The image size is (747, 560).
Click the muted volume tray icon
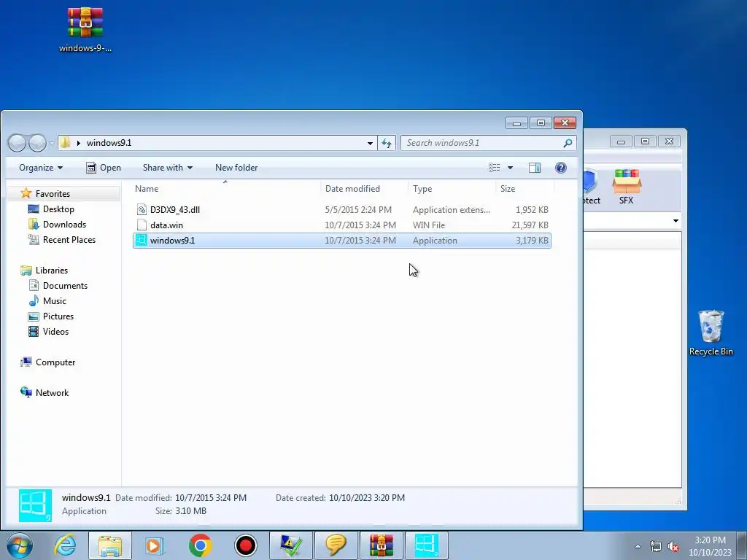click(x=673, y=546)
